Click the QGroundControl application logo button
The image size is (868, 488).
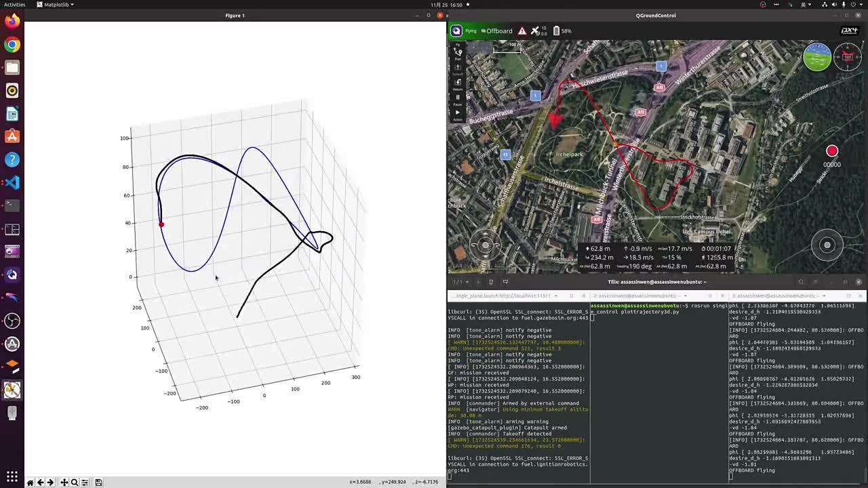(456, 30)
